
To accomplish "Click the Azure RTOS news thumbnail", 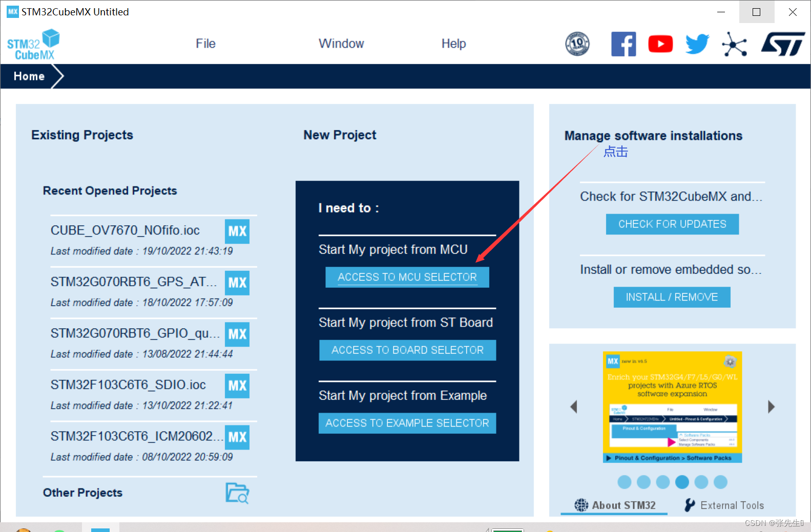I will coord(672,407).
